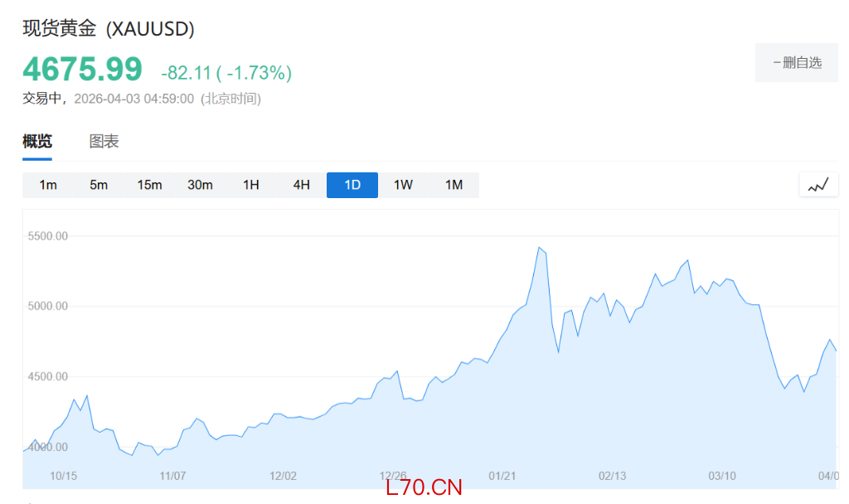Open the 图表 tab
Screen dimensions: 849x504
click(x=104, y=142)
